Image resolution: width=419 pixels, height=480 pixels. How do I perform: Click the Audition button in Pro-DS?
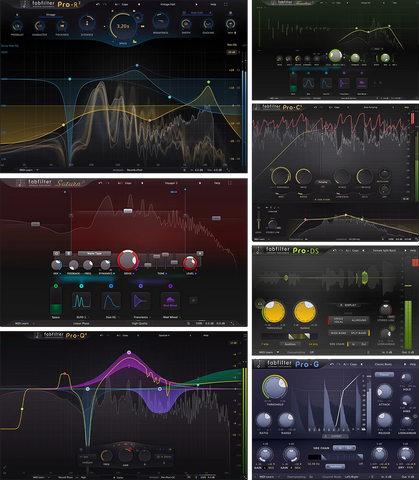pyautogui.click(x=290, y=344)
